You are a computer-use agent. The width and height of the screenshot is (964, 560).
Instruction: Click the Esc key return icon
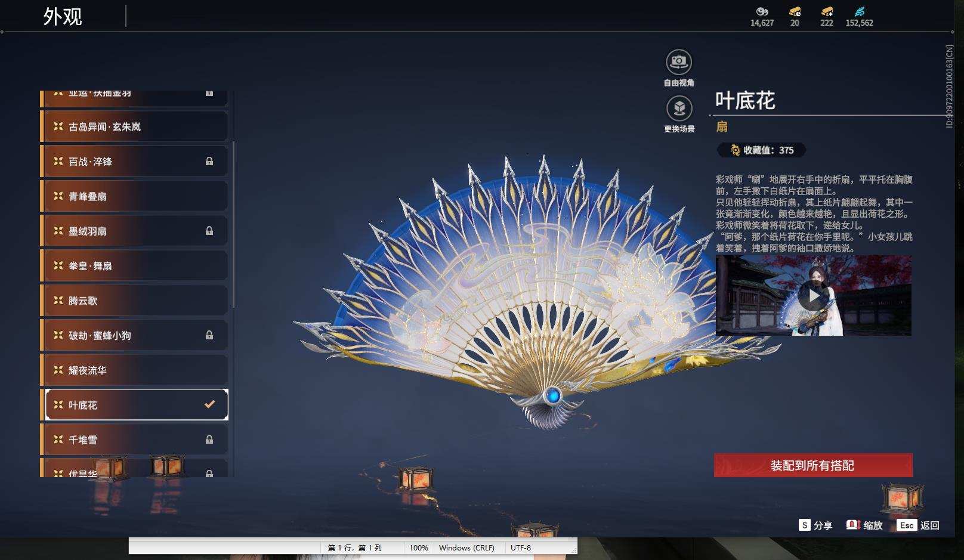pos(907,525)
